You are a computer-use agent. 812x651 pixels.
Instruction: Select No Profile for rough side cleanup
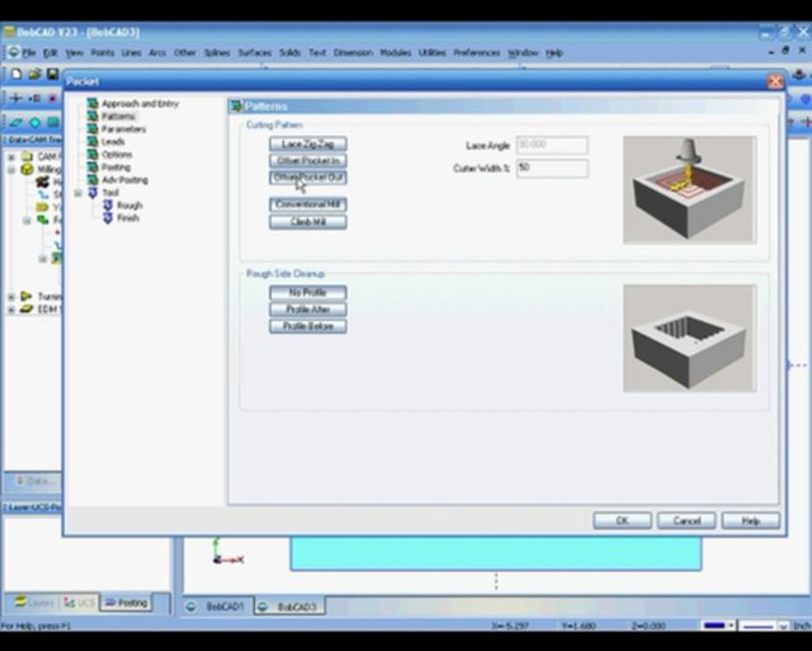click(x=308, y=292)
